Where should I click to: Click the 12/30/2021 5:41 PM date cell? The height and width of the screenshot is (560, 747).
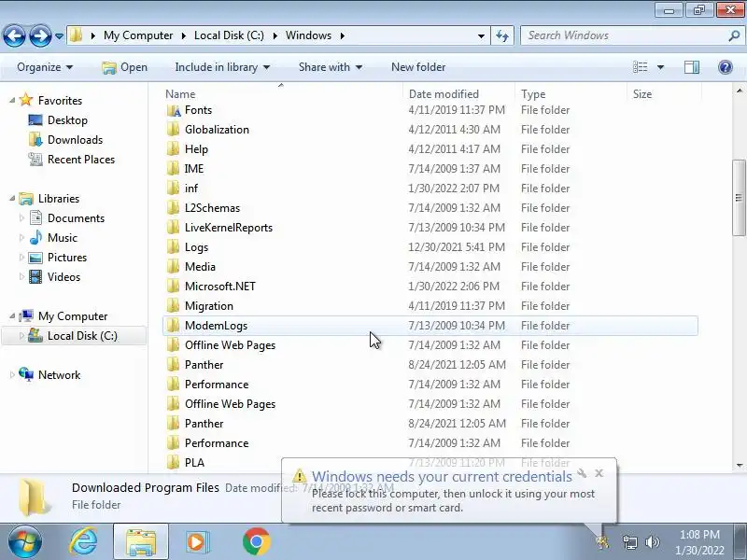point(457,247)
